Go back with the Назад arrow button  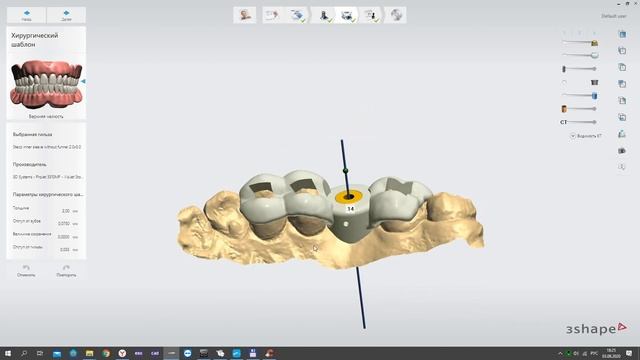27,16
